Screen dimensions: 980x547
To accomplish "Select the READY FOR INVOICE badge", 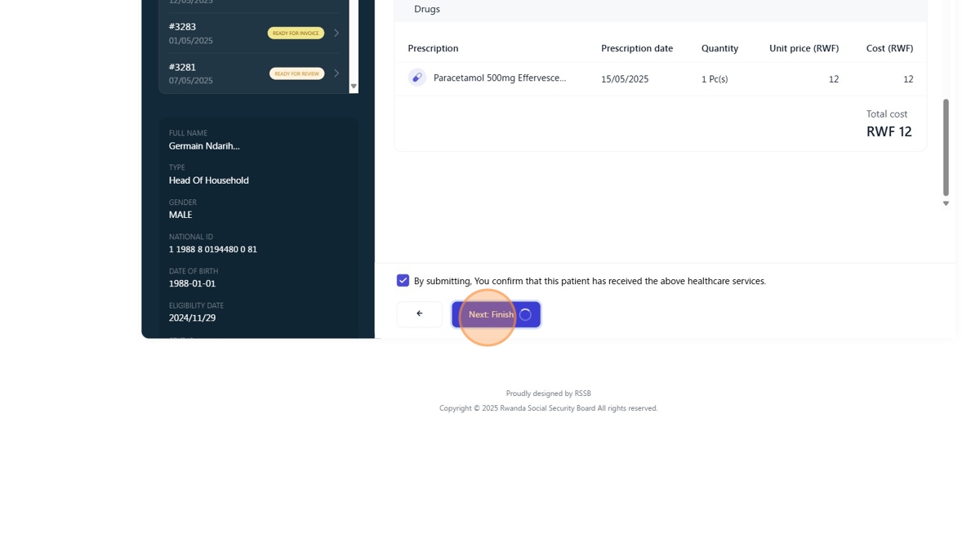I will 296,33.
